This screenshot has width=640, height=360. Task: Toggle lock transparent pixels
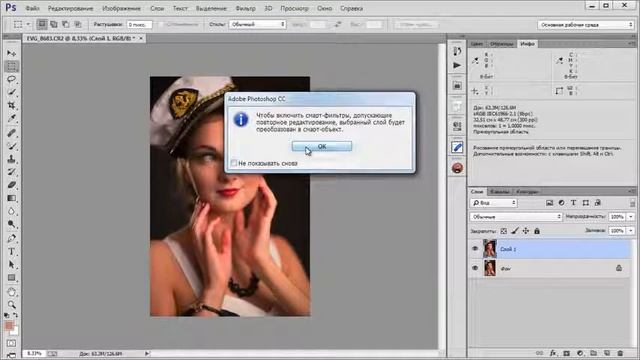coord(504,231)
